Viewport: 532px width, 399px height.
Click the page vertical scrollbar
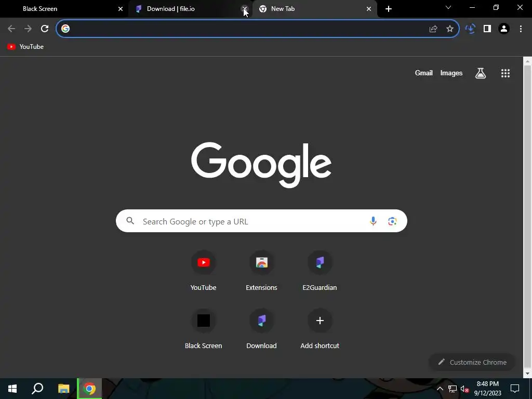(x=527, y=217)
